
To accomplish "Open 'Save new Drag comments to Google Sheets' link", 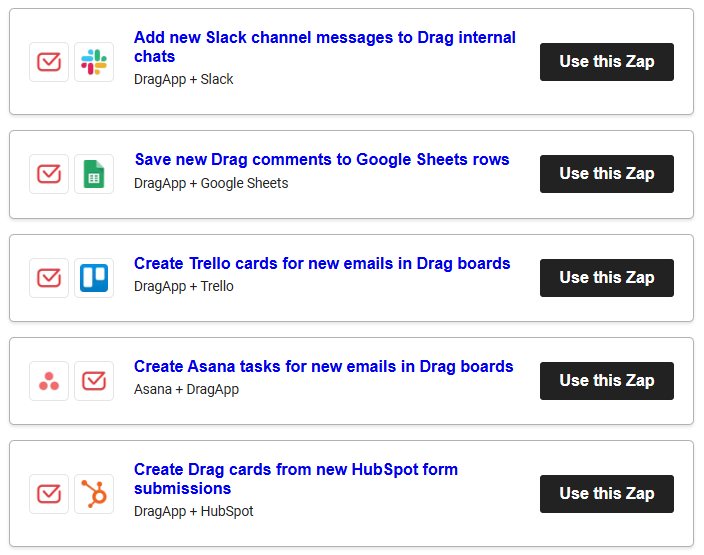I will 322,160.
